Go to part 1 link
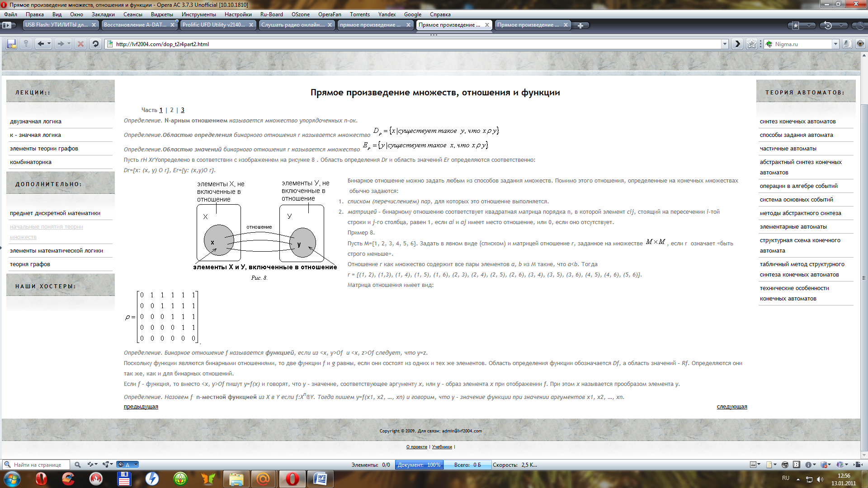Viewport: 868px width, 488px height. [x=160, y=110]
